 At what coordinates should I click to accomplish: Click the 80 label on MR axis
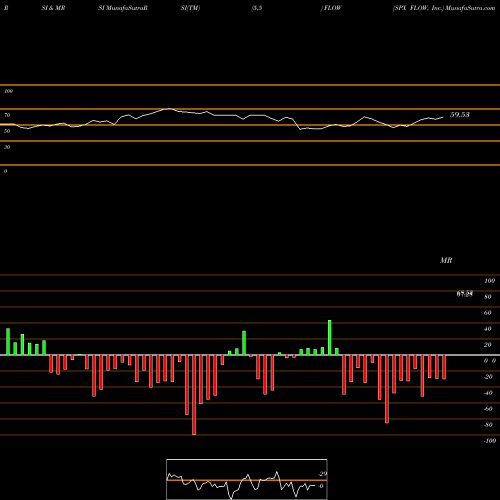(488, 297)
